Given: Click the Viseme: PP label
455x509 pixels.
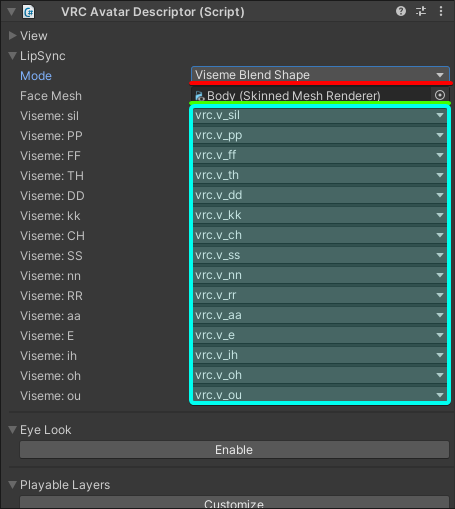Looking at the screenshot, I should point(51,136).
